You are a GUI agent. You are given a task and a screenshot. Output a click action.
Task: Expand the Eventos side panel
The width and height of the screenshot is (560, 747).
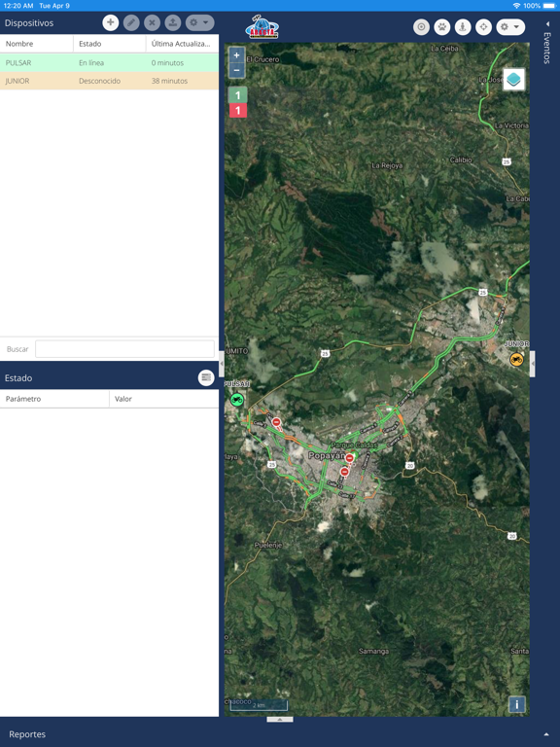(547, 23)
